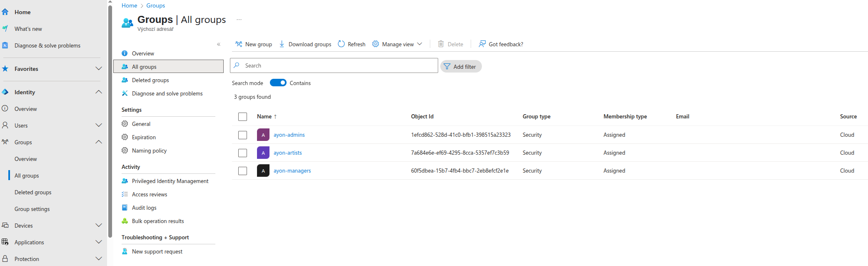Open Deleted groups in the groups menu
The width and height of the screenshot is (868, 266).
point(150,80)
